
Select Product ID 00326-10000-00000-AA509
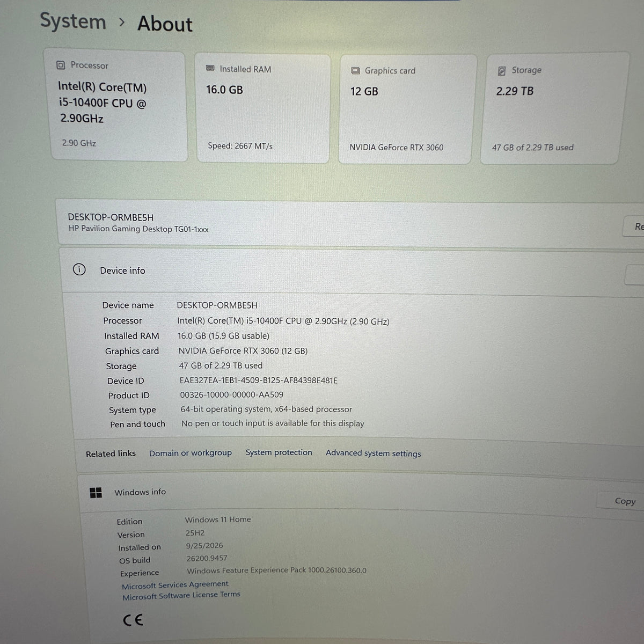231,394
